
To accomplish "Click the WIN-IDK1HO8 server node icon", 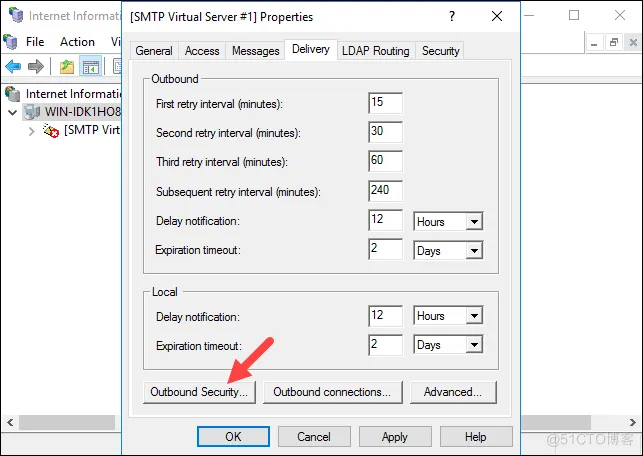I will [x=33, y=112].
